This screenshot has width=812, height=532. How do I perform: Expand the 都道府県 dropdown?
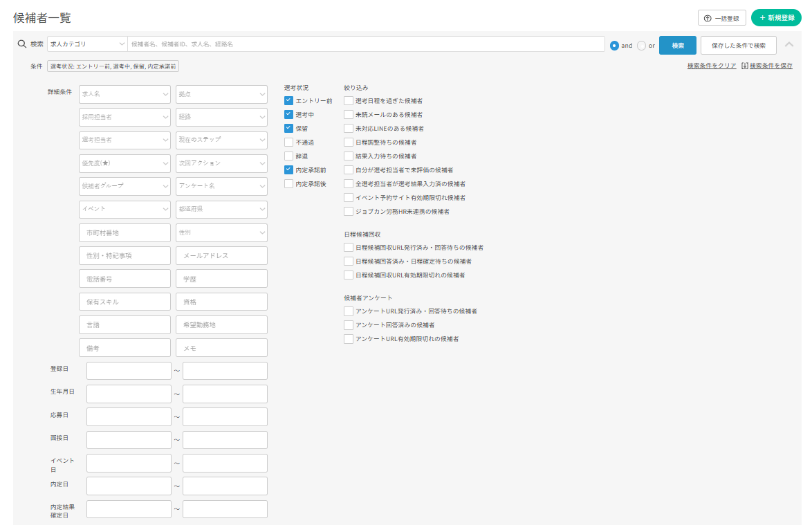221,209
